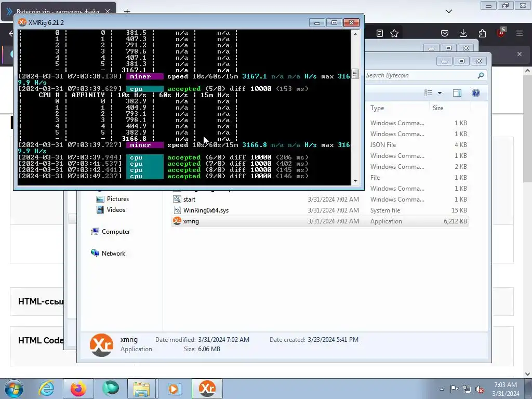
Task: Open the clock showing 7:03 AM
Action: pos(505,389)
